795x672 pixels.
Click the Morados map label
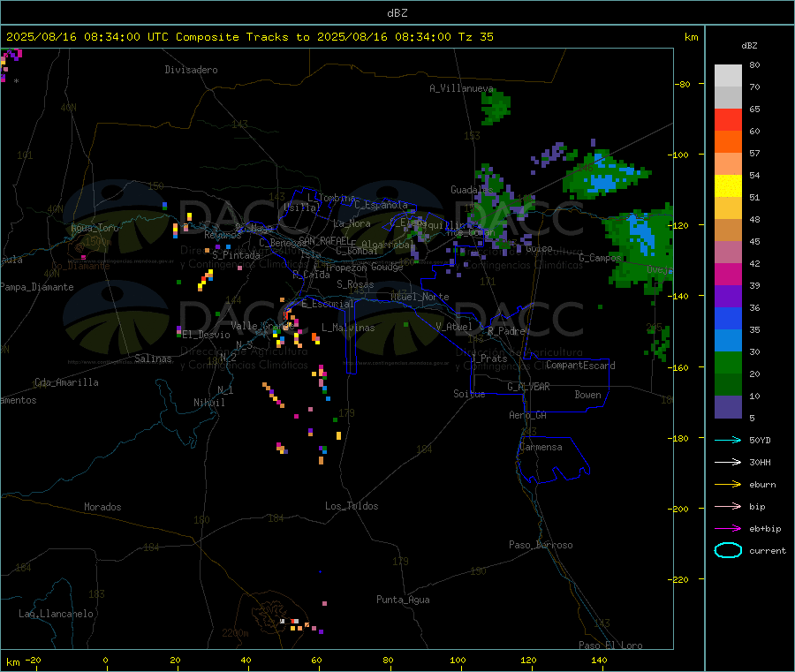[x=102, y=507]
